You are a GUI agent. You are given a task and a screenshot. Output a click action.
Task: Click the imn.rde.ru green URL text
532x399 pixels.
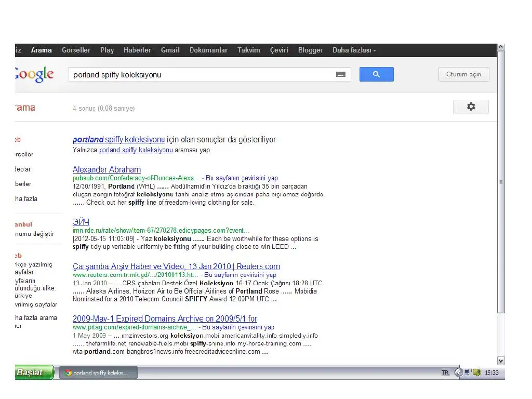(161, 230)
